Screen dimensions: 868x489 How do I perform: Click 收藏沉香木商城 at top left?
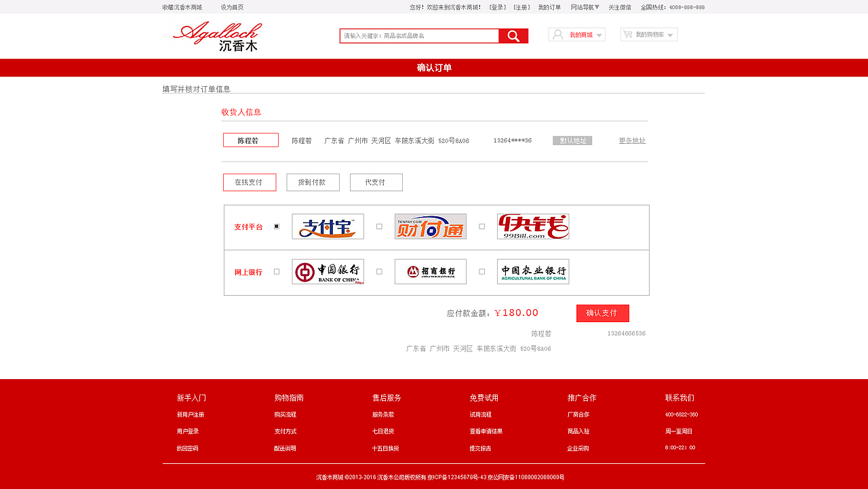click(x=182, y=7)
